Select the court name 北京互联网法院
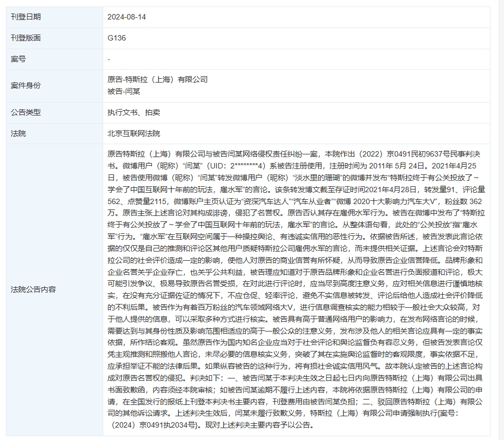Screen dimensions: 504x440 (134, 133)
